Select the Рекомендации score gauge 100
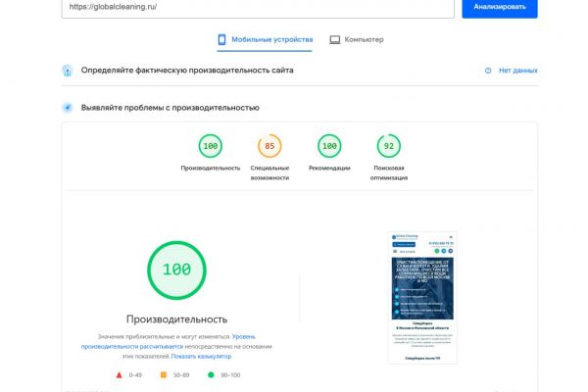Viewport: 588px width, 392px height. click(329, 146)
